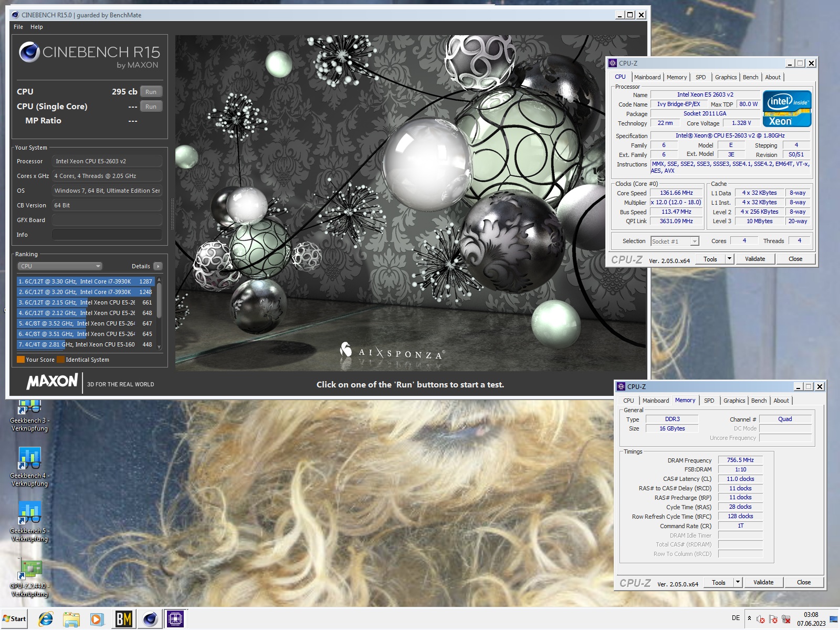840x630 pixels.
Task: Click the MAXON logo at bottom
Action: (x=52, y=382)
